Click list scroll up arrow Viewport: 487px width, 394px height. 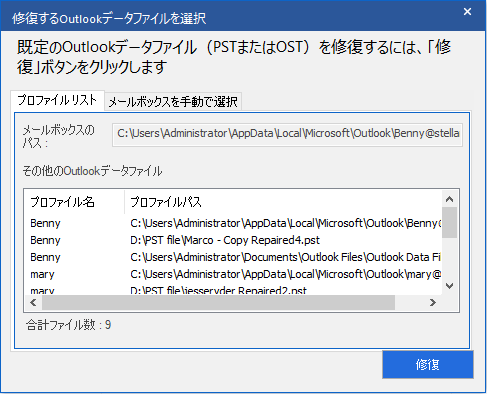(x=449, y=199)
